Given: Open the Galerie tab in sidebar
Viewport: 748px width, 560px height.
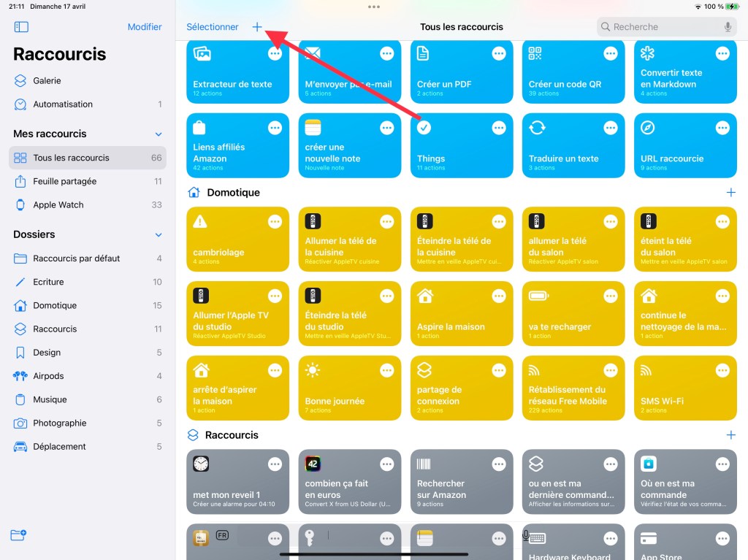Looking at the screenshot, I should point(47,81).
